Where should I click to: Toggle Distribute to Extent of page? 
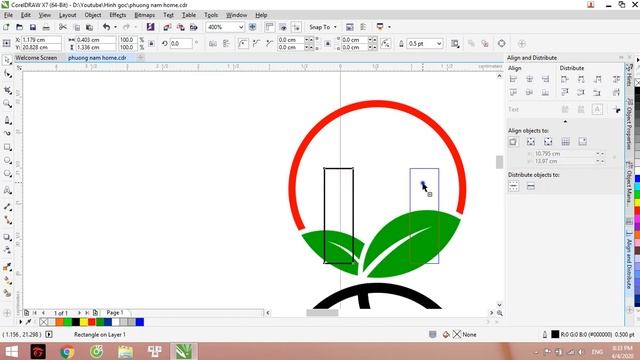point(531,187)
